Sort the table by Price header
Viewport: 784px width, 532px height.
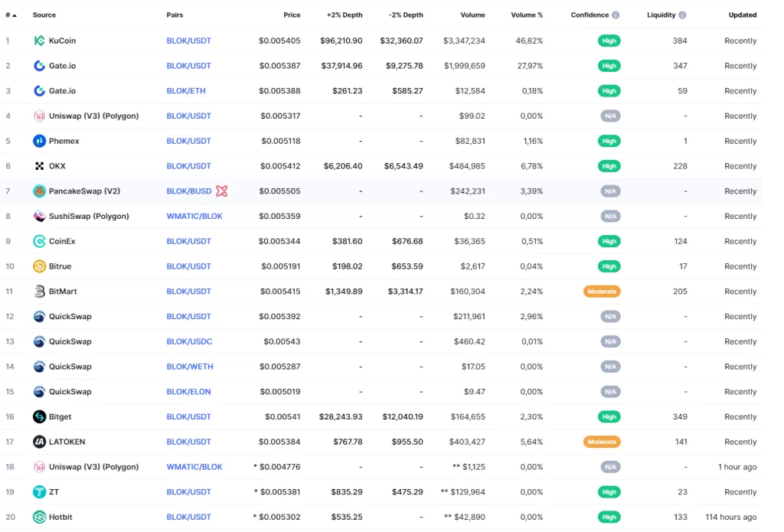(x=292, y=15)
